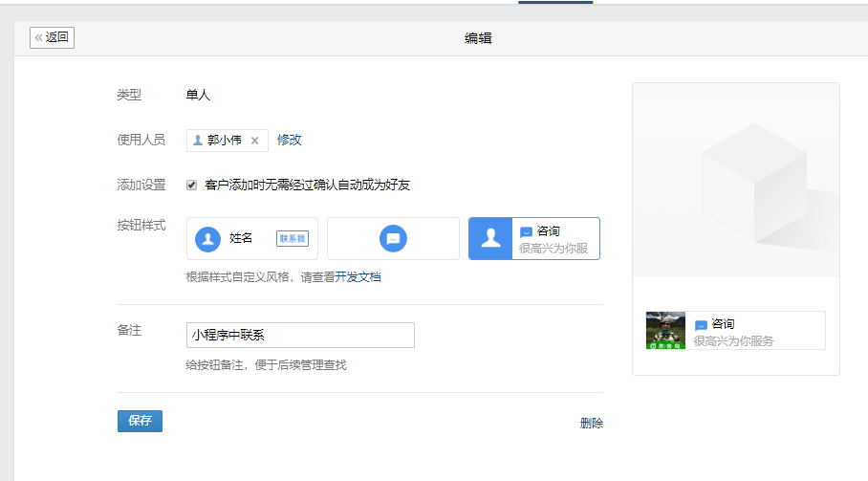Click the white person icon on blue square
868x481 pixels.
pos(490,238)
